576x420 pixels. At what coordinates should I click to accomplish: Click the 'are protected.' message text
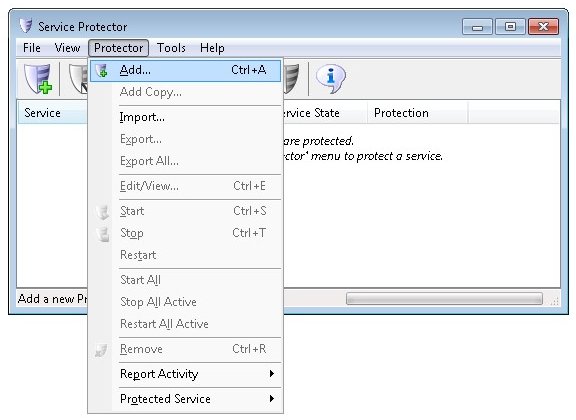[318, 141]
